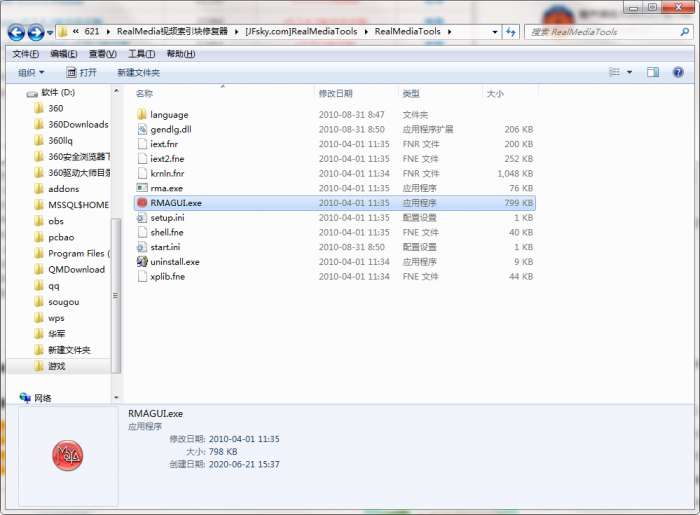Select rma.exe application icon
The image size is (700, 515).
tap(142, 188)
